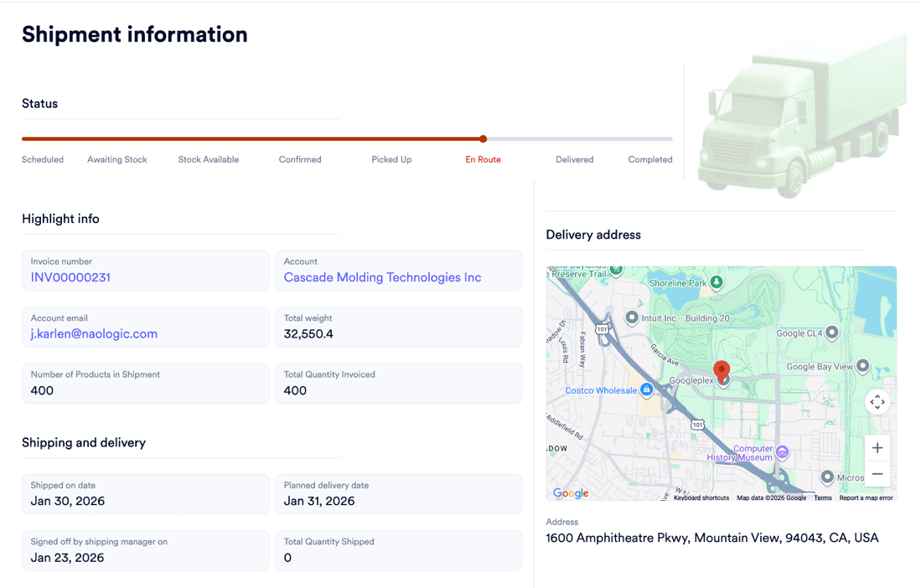Click the En Route status handle
The image size is (921, 588).
point(483,139)
